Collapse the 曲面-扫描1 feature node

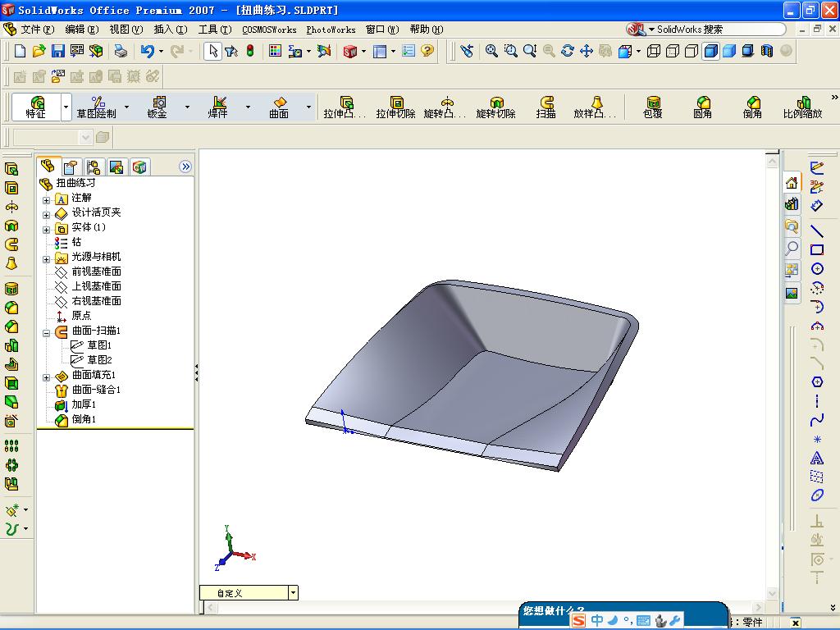tap(47, 333)
